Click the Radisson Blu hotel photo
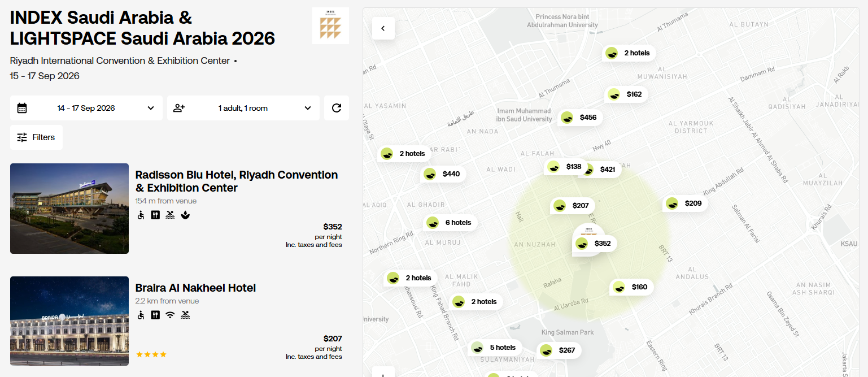Viewport: 868px width, 377px height. tap(69, 209)
